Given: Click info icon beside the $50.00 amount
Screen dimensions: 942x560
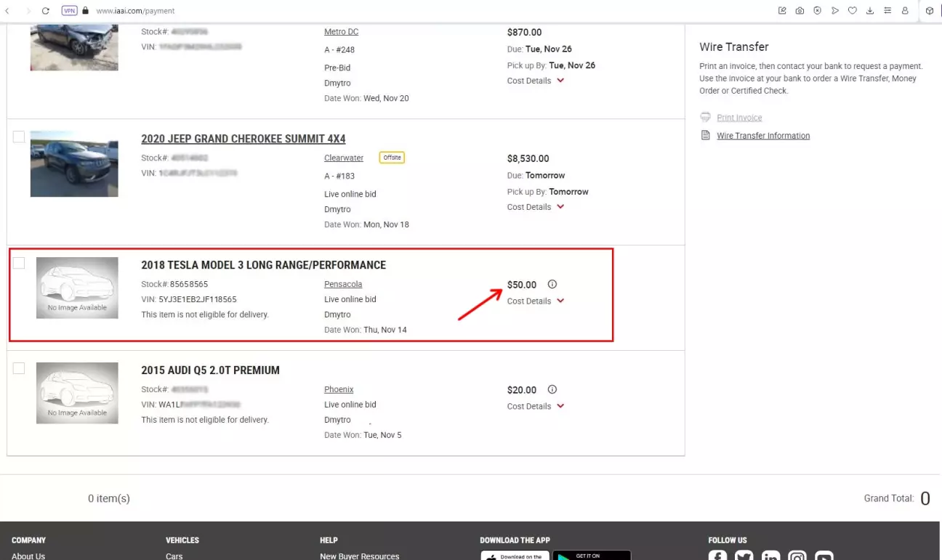Looking at the screenshot, I should (x=552, y=284).
